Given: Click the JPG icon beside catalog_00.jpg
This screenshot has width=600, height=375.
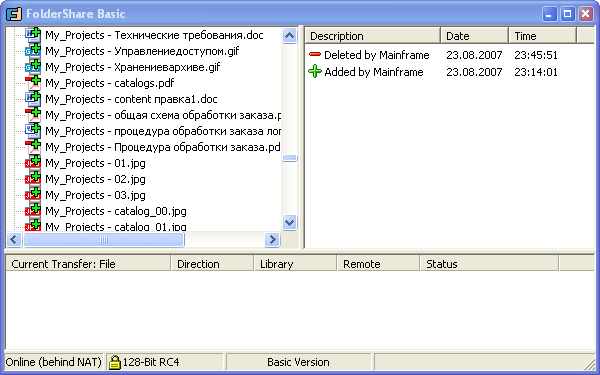Looking at the screenshot, I should (x=33, y=211).
